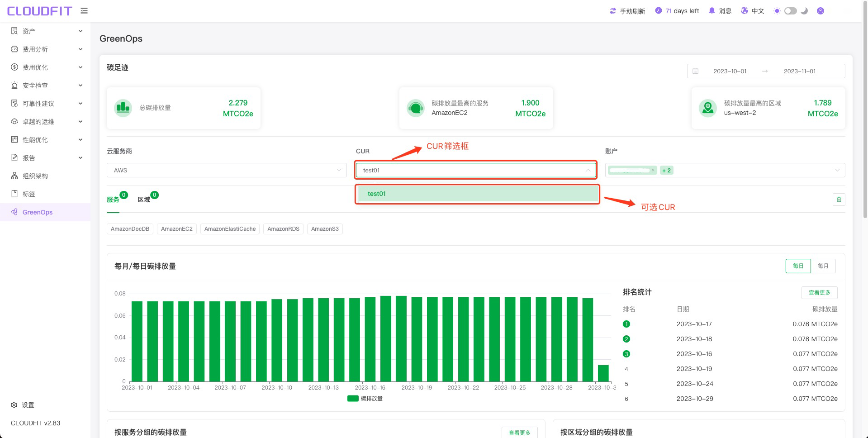The height and width of the screenshot is (438, 868).
Task: Click the 性能优化 sidebar icon
Action: (x=14, y=139)
